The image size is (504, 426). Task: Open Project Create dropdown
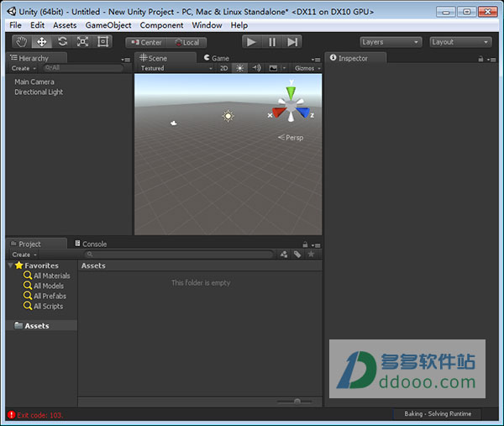tap(24, 255)
